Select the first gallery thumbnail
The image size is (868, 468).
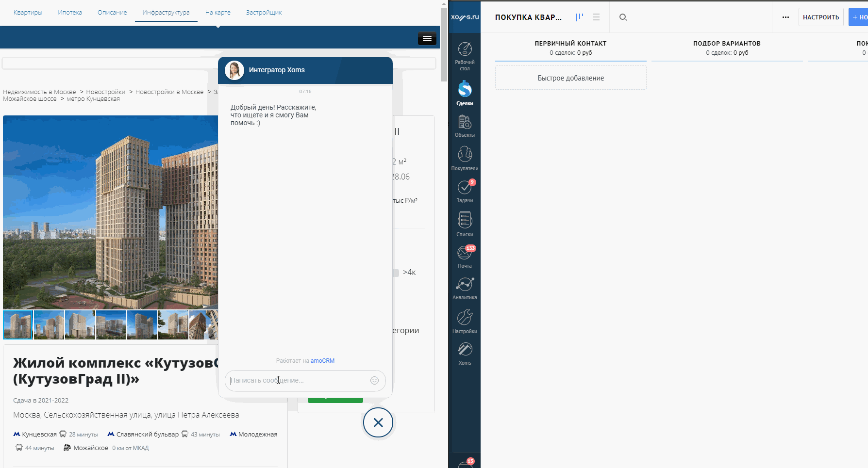tap(18, 324)
